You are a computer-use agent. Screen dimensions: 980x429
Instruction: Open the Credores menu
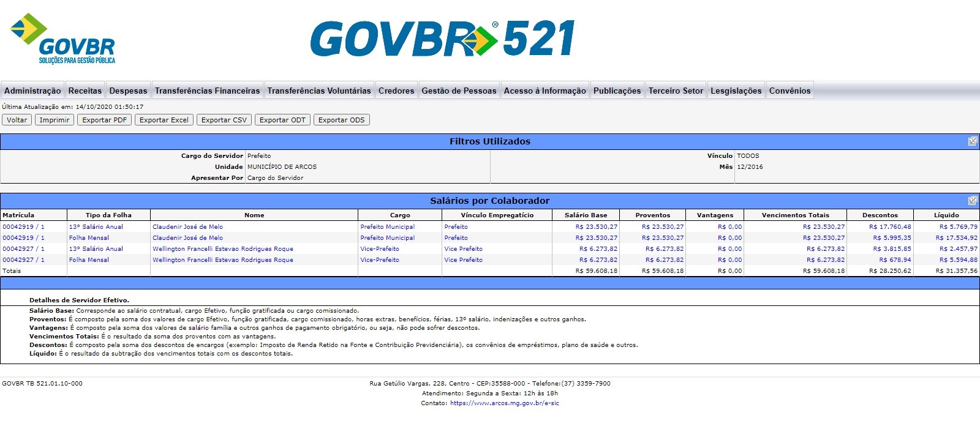396,91
